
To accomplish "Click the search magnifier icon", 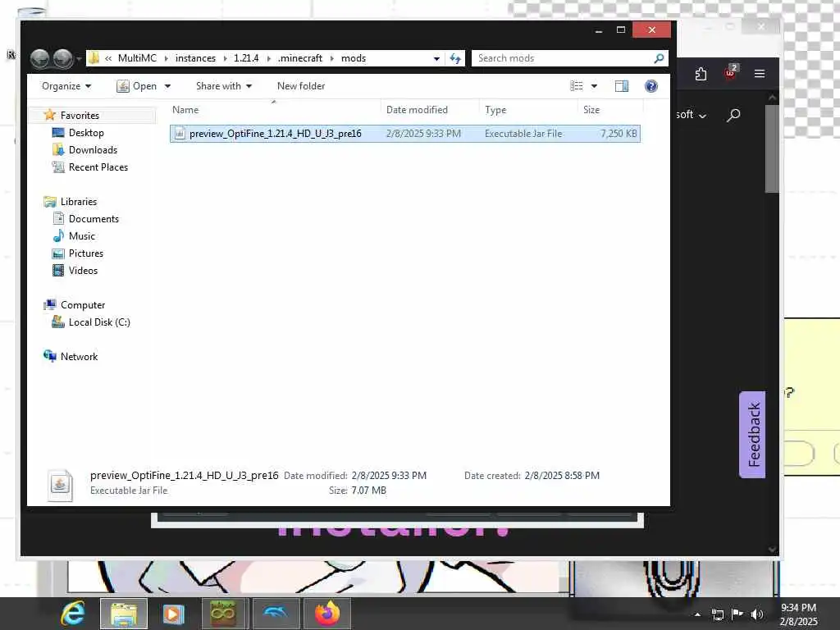I will click(659, 58).
